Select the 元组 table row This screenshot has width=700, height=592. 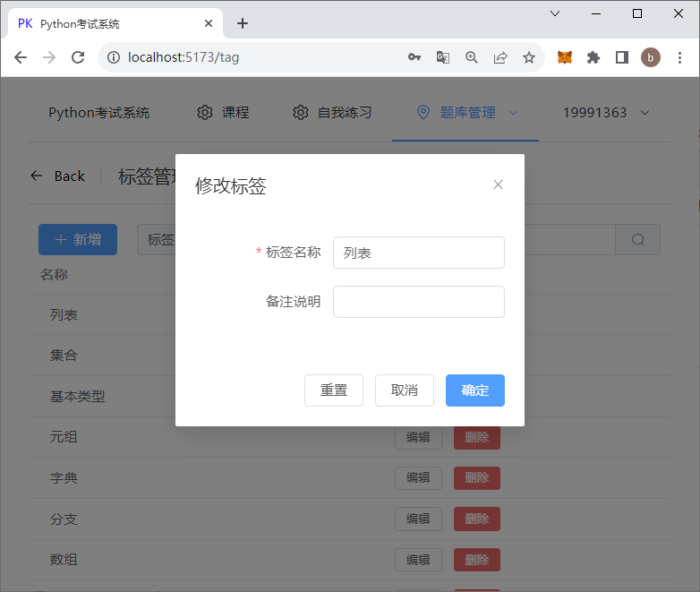point(349,437)
